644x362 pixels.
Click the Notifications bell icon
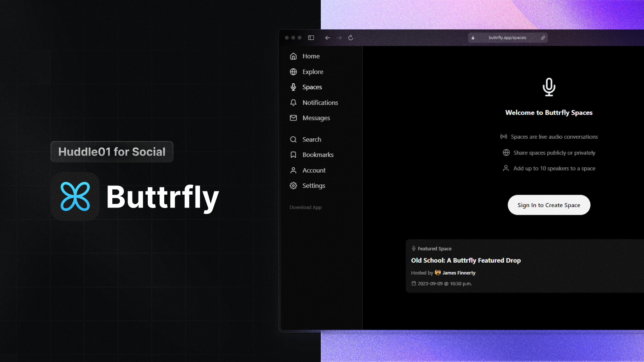[x=293, y=103]
